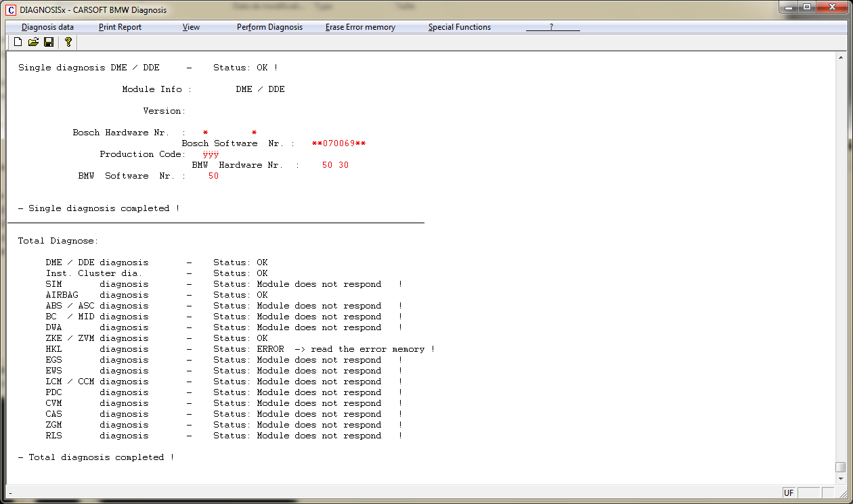Click the CVM diagnosis row
The height and width of the screenshot is (504, 853).
(224, 403)
